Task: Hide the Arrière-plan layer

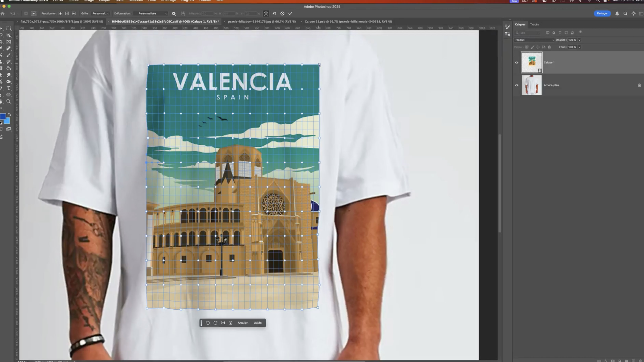Action: point(517,85)
